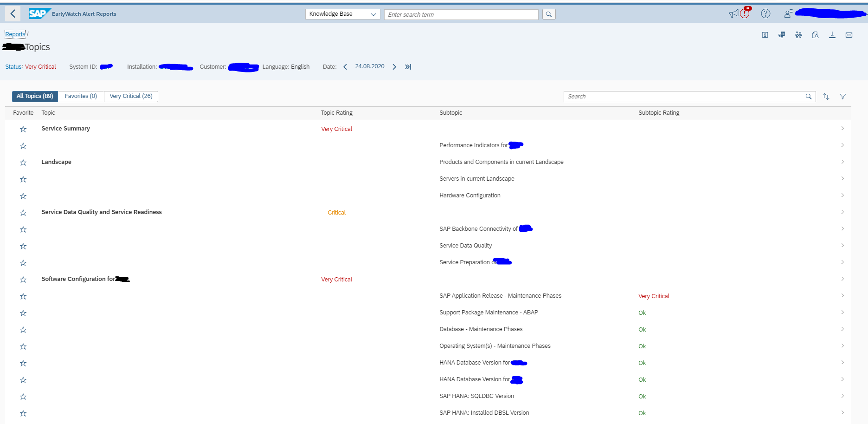
Task: Open SAP HANA: Installed DBSL Version chevron
Action: tap(842, 413)
